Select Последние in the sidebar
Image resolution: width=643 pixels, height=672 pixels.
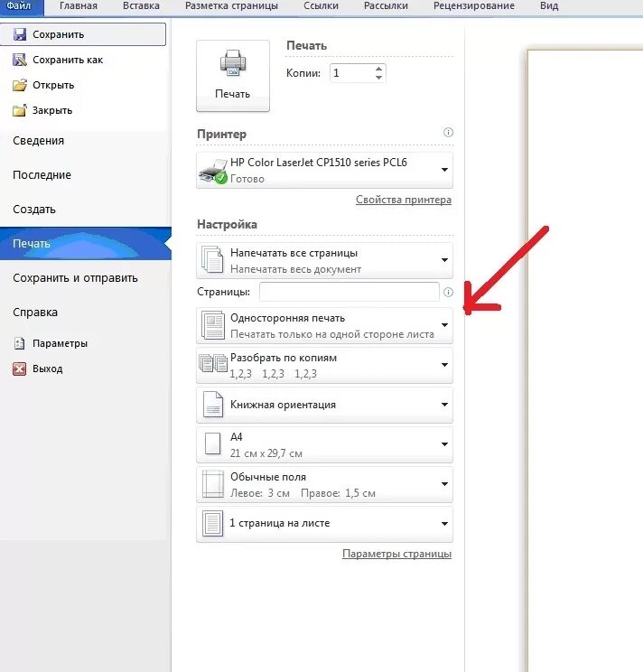click(x=42, y=175)
